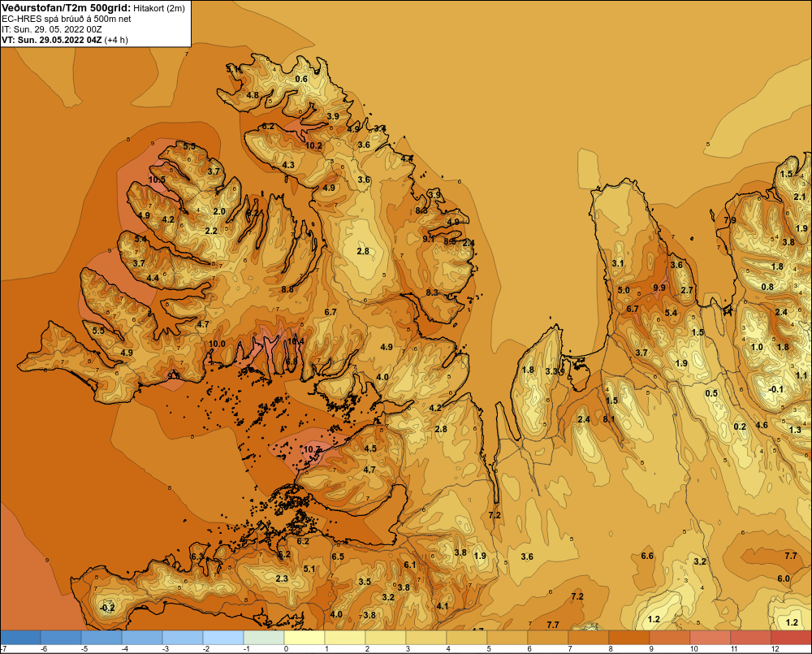Click the 10.4 temperature value

pos(296,341)
